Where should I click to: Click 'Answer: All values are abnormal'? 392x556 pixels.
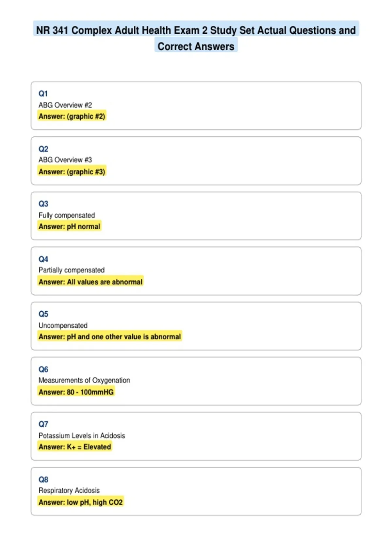[90, 282]
